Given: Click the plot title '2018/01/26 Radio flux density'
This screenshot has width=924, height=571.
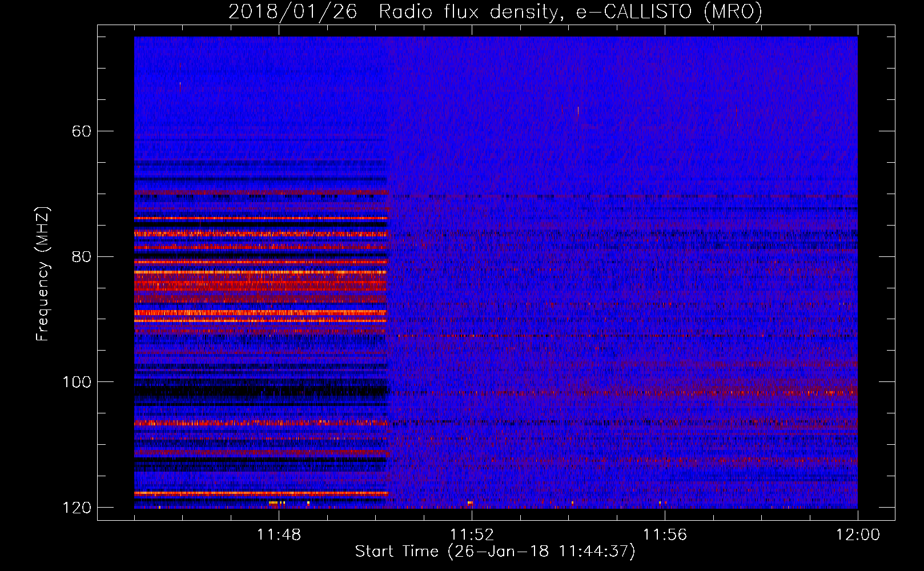Looking at the screenshot, I should (x=495, y=11).
